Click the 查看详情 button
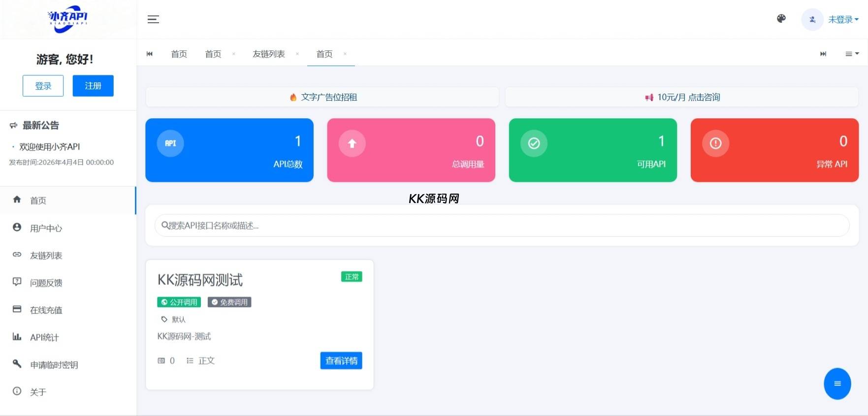Image resolution: width=868 pixels, height=416 pixels. (x=341, y=361)
